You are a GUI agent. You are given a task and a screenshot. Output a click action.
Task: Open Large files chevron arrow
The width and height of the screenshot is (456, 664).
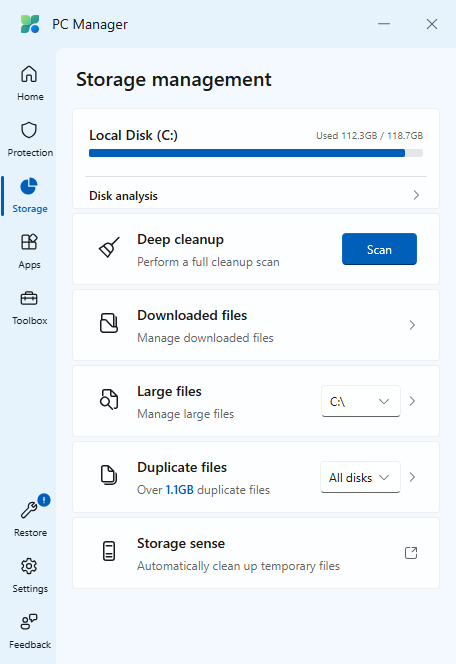tap(412, 401)
